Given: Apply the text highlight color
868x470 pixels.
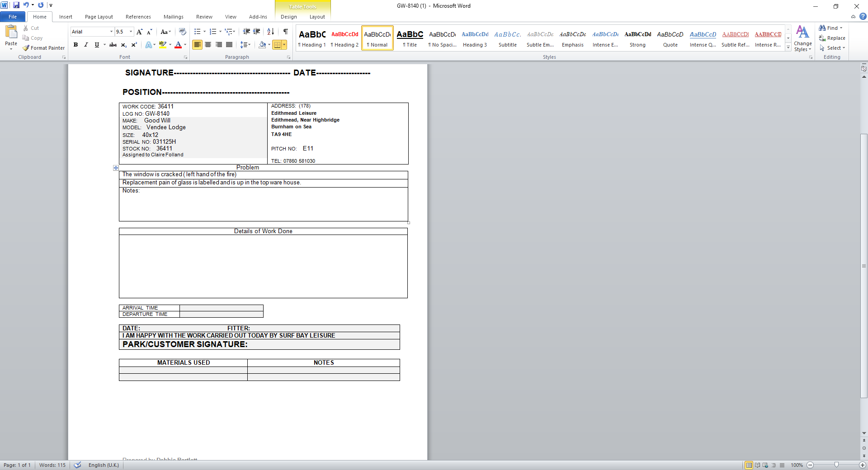Looking at the screenshot, I should click(163, 45).
